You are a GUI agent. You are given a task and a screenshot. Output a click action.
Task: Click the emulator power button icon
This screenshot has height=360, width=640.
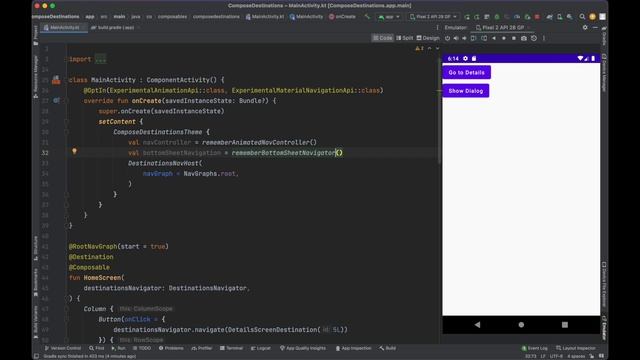click(447, 38)
